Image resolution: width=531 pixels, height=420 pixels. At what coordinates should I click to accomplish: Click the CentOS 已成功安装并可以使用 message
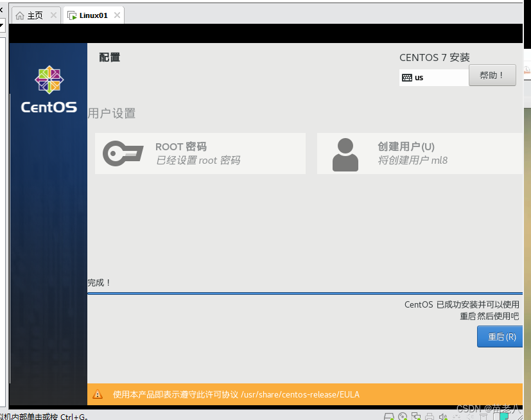[462, 304]
